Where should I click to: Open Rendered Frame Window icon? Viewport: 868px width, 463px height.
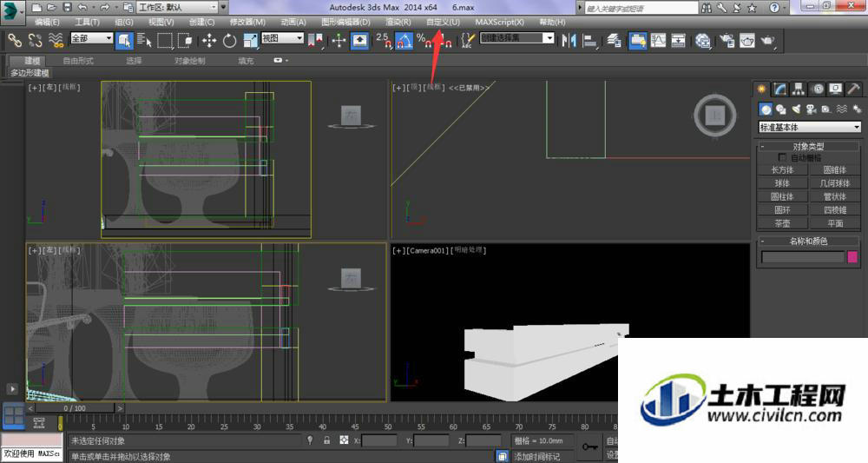point(747,40)
